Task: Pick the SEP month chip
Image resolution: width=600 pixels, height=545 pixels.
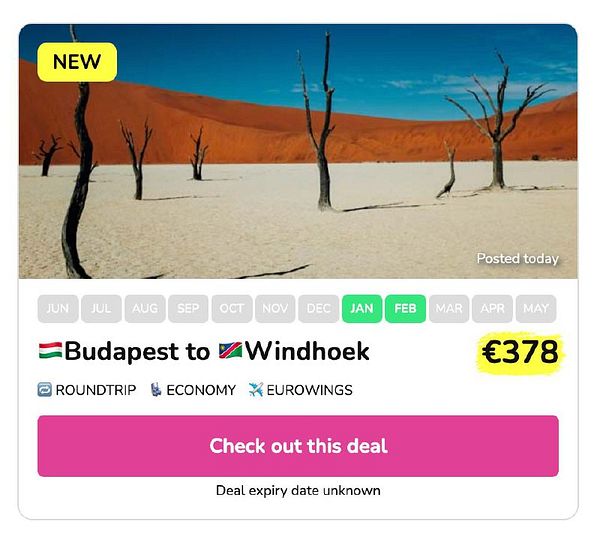Action: [188, 308]
